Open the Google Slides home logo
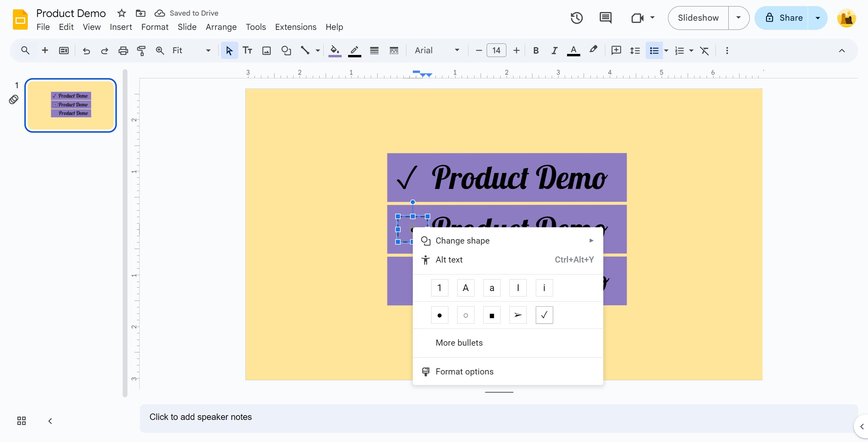Viewport: 868px width, 443px height. tap(20, 20)
